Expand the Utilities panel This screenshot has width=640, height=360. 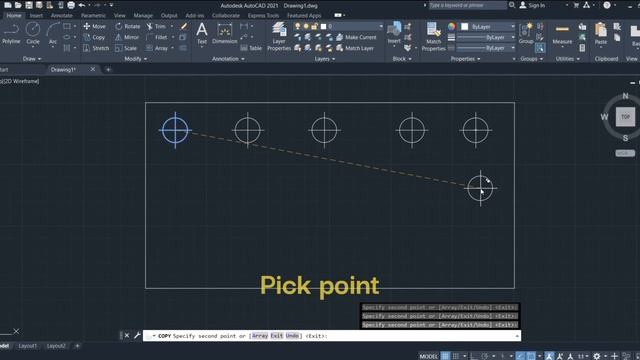pos(567,59)
